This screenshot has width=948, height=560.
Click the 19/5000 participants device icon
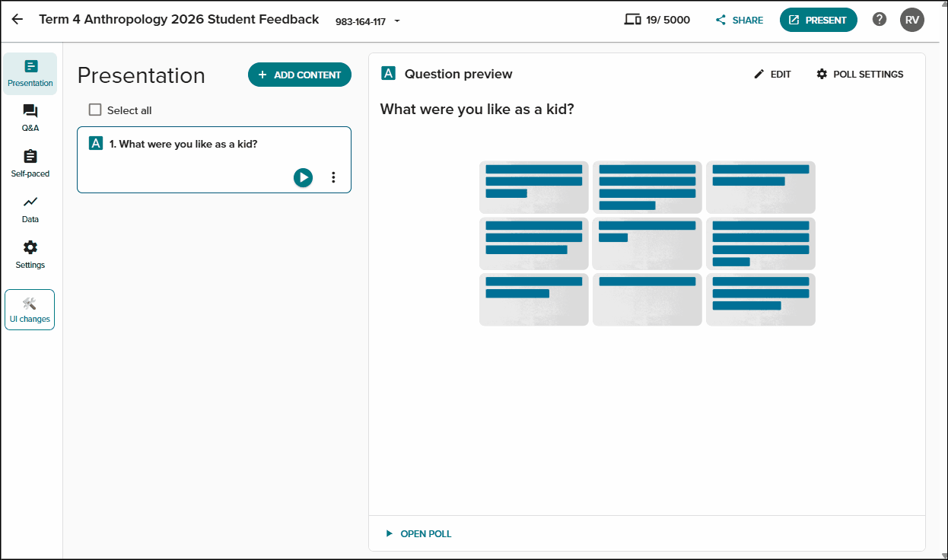(632, 20)
